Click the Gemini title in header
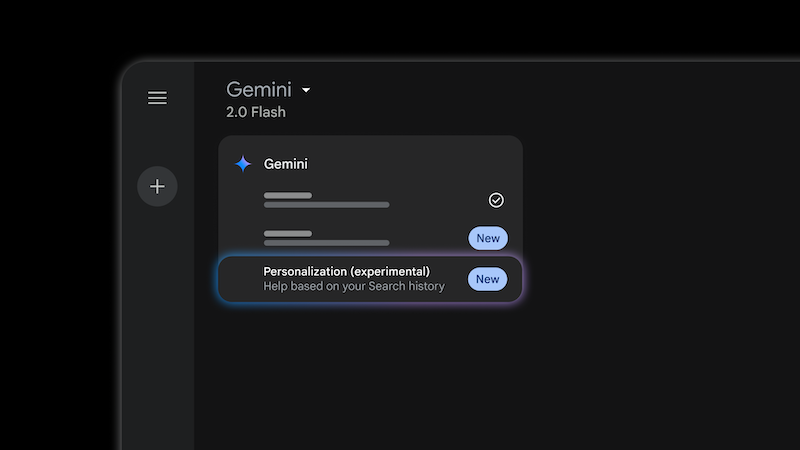This screenshot has width=800, height=450. (261, 90)
